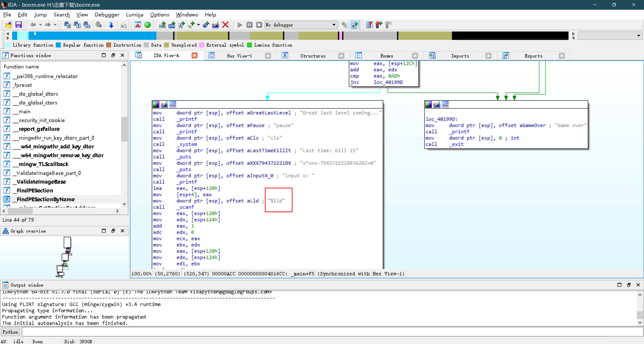The width and height of the screenshot is (644, 344).
Task: Click the green circle toolbar icon
Action: tap(148, 25)
